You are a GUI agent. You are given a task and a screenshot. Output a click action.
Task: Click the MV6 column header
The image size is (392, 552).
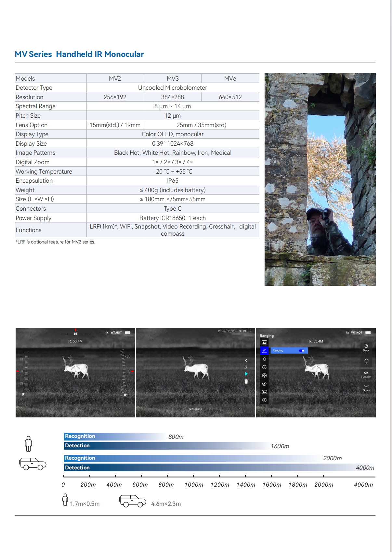[x=230, y=79]
